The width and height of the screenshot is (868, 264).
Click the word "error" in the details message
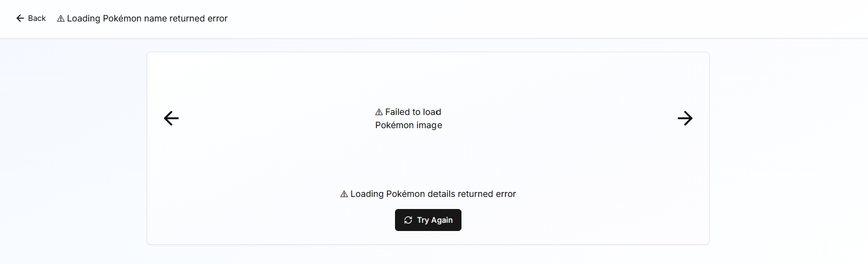point(505,194)
